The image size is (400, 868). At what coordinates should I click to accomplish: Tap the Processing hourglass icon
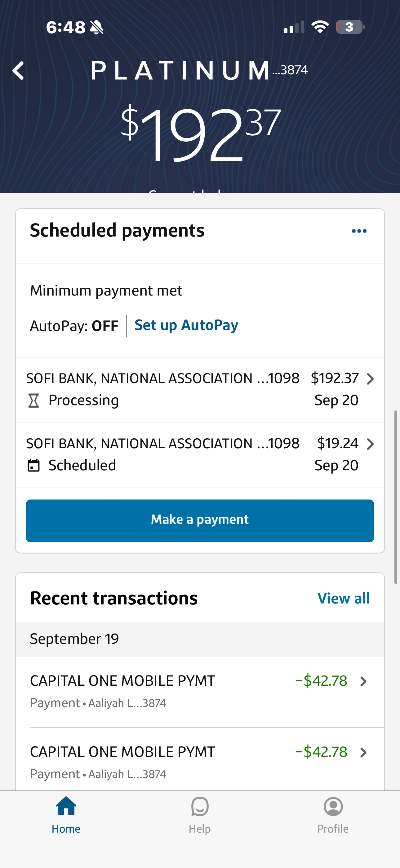click(x=34, y=401)
